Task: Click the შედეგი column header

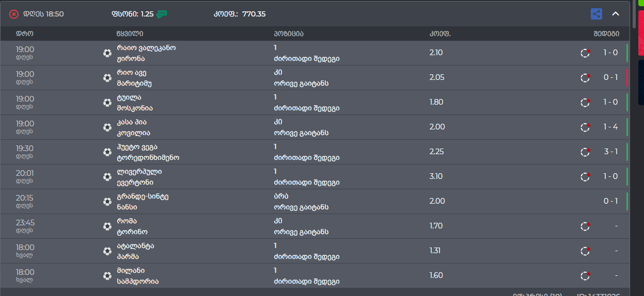Action: [x=606, y=34]
